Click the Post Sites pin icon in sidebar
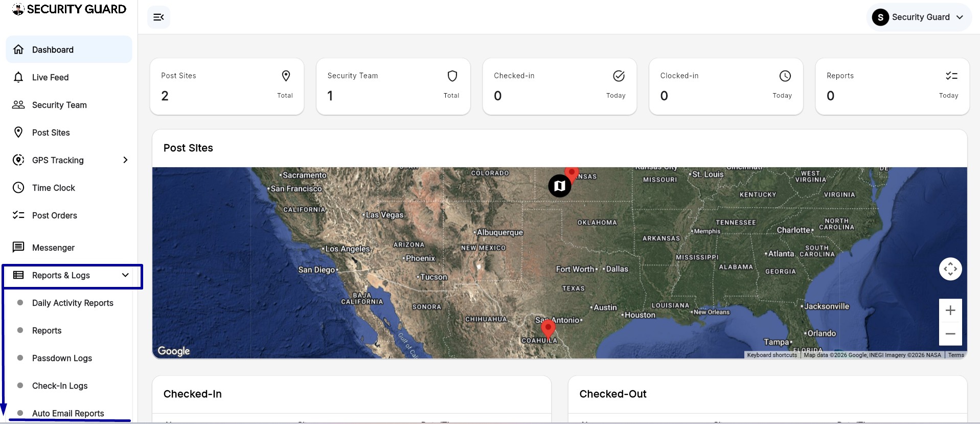The height and width of the screenshot is (424, 980). [18, 132]
